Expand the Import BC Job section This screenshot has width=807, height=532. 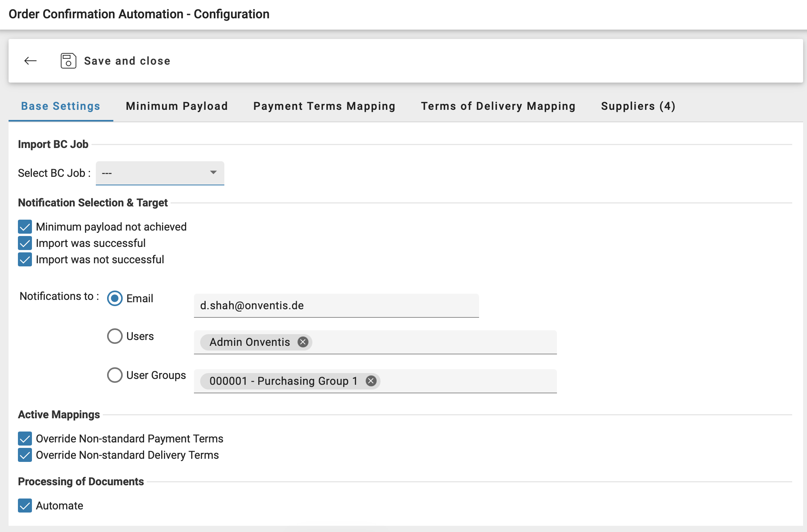[x=53, y=144]
